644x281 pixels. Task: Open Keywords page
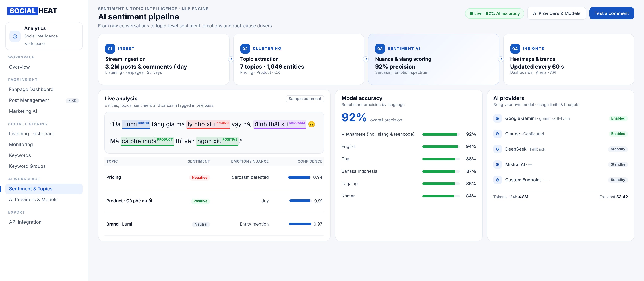point(44,155)
